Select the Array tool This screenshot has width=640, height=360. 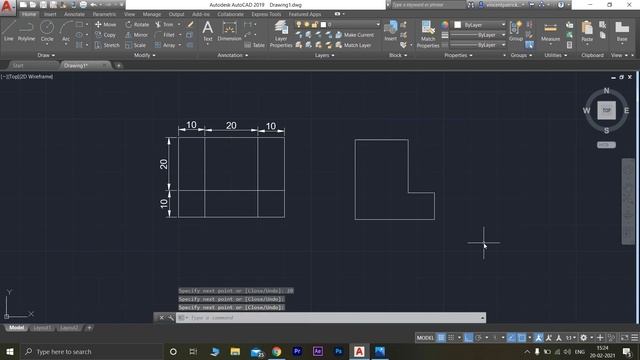(165, 45)
